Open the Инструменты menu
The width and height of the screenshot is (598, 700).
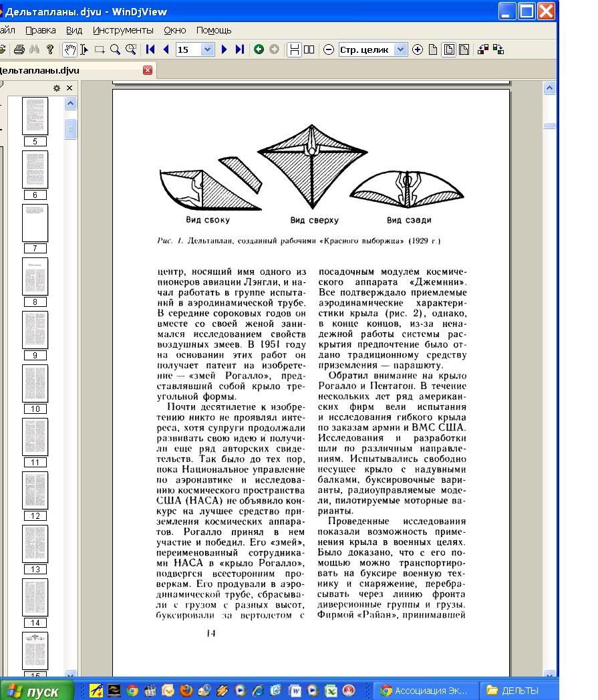click(123, 30)
